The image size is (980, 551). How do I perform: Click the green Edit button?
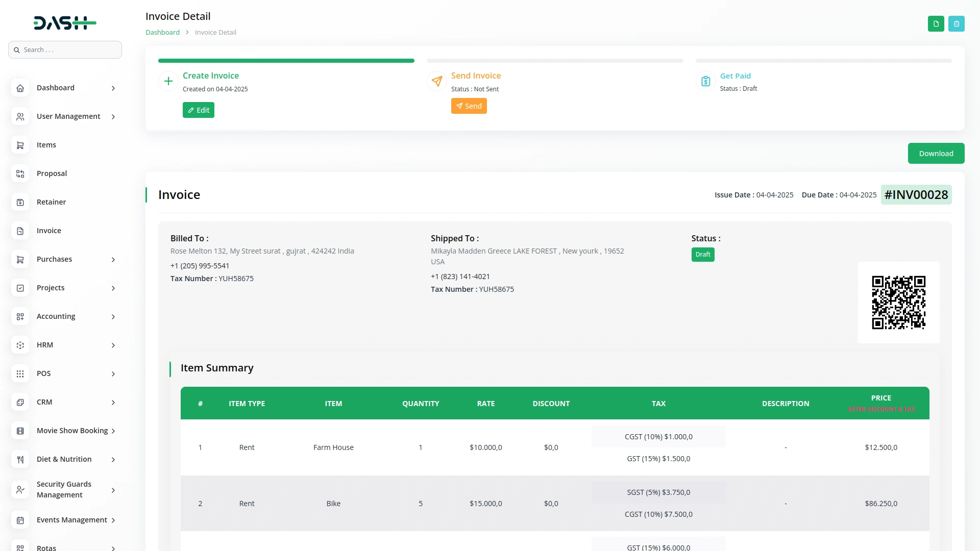pyautogui.click(x=199, y=110)
